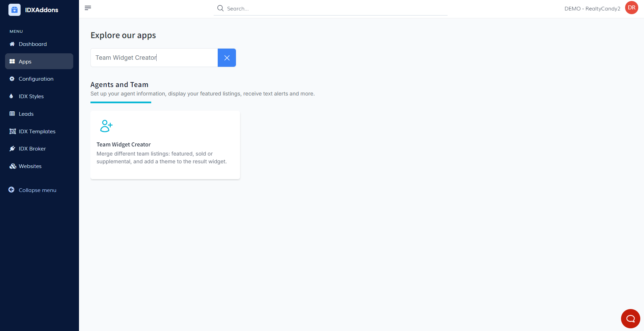
Task: Open the Leads section
Action: point(26,114)
